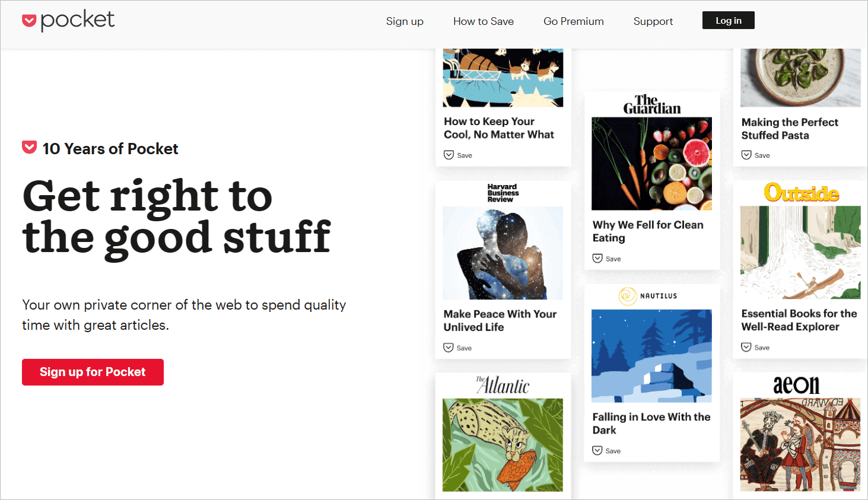Click the Nautilus logo on the card

coord(648,296)
